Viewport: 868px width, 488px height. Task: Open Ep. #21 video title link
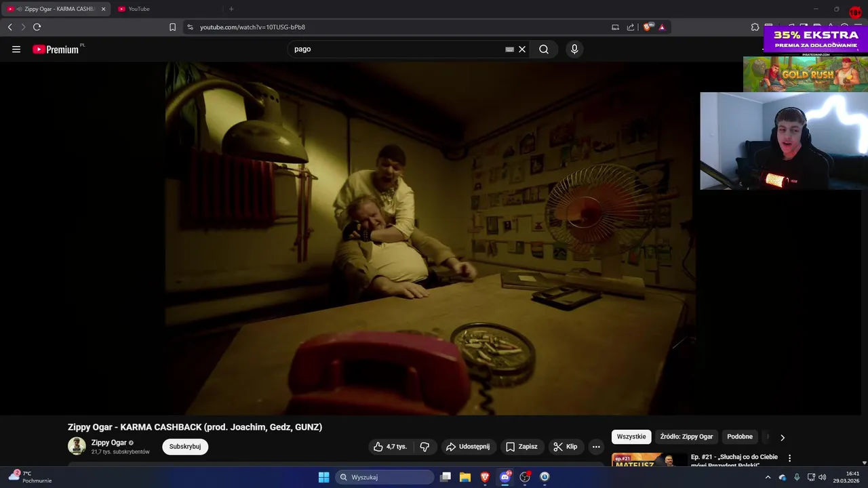point(734,460)
